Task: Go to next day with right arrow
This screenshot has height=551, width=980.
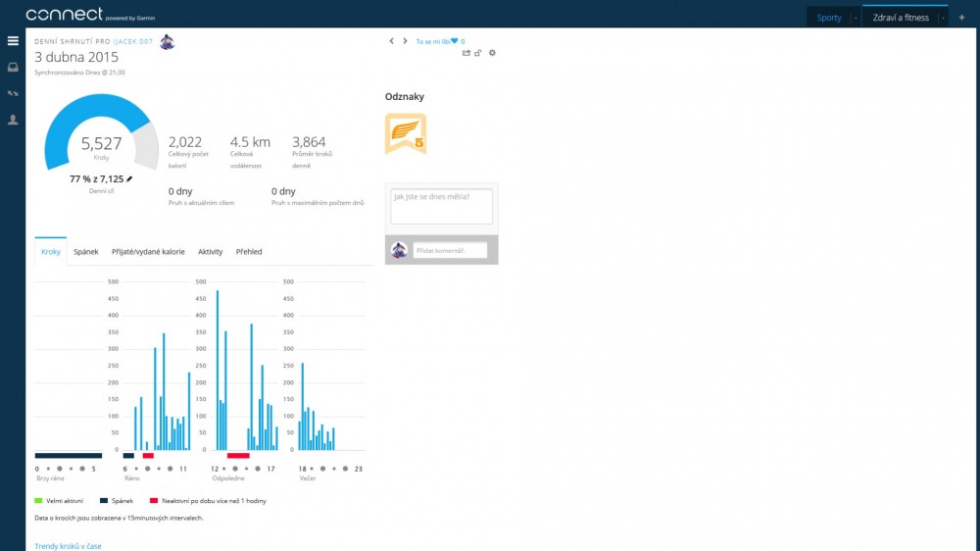Action: click(405, 41)
